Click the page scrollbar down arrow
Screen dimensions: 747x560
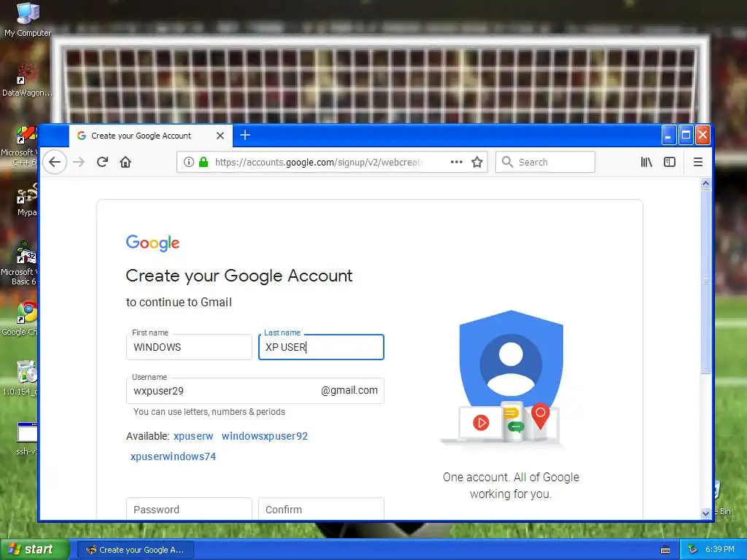pyautogui.click(x=705, y=513)
